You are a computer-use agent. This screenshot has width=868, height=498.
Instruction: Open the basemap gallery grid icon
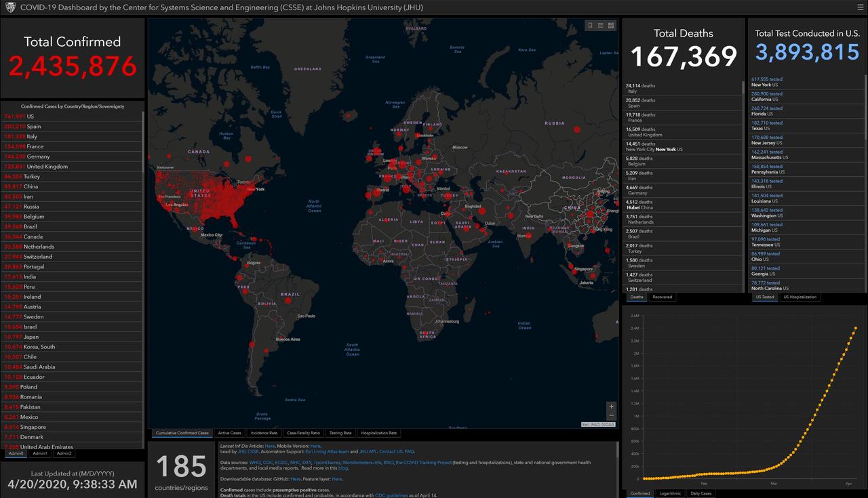coord(611,26)
